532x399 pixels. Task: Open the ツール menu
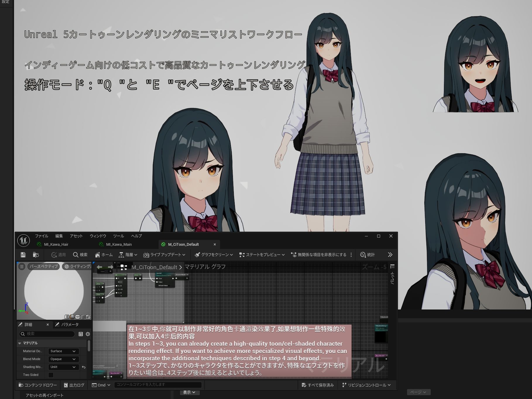tap(119, 236)
